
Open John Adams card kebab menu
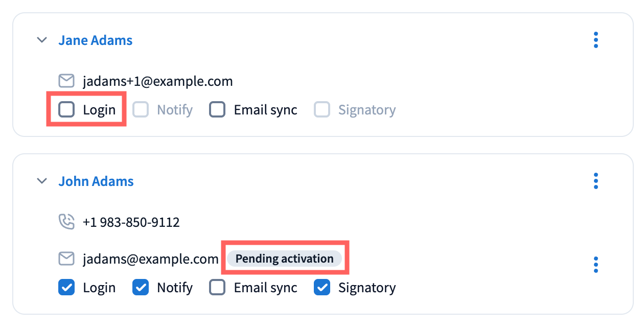(596, 181)
